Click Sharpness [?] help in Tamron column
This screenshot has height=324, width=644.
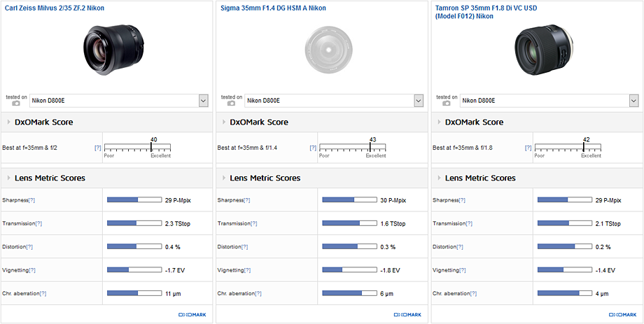tap(462, 200)
